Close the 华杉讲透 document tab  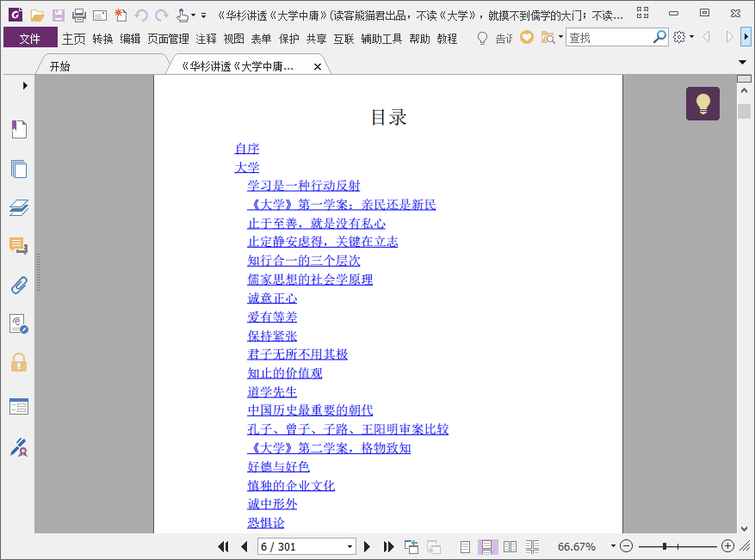pyautogui.click(x=318, y=67)
